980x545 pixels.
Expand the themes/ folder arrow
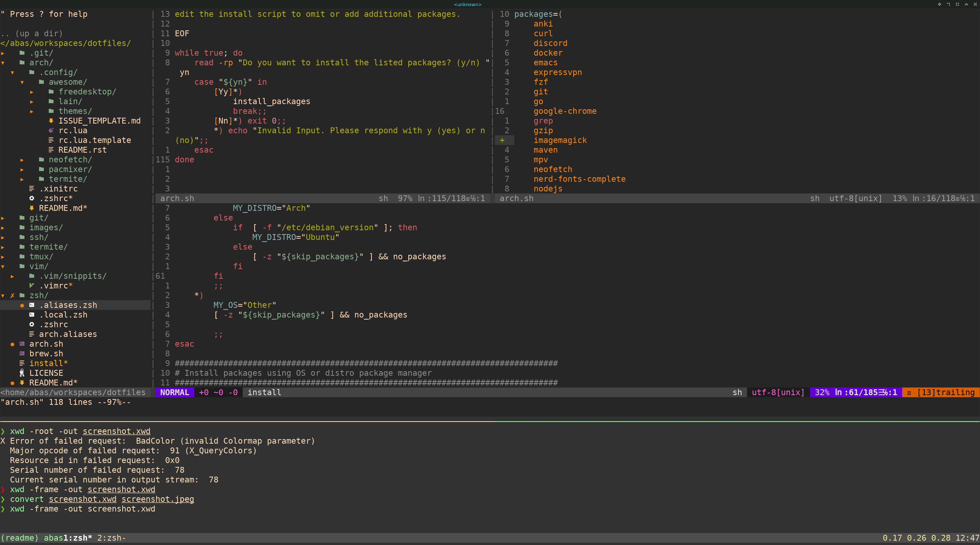[x=32, y=112]
